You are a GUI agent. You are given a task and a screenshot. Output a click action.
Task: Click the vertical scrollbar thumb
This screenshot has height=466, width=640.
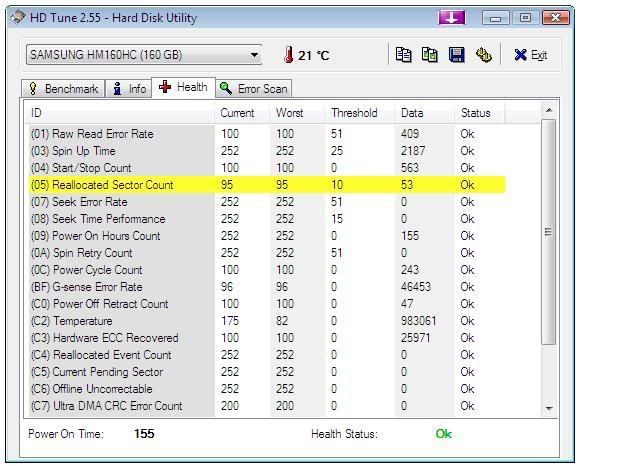(549, 232)
